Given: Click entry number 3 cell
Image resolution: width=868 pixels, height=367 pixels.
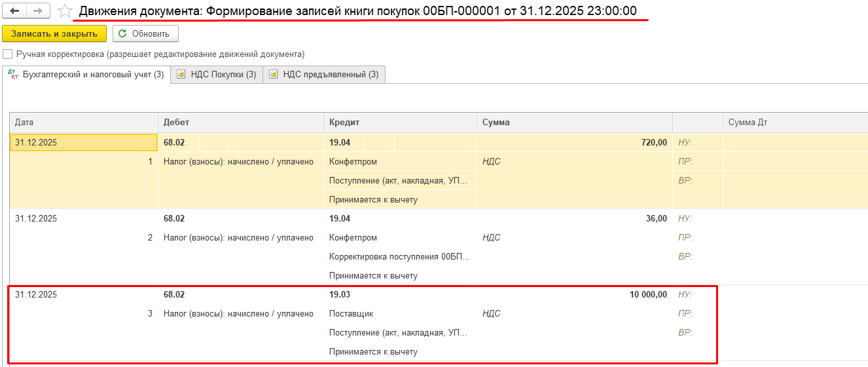Looking at the screenshot, I should [x=84, y=313].
